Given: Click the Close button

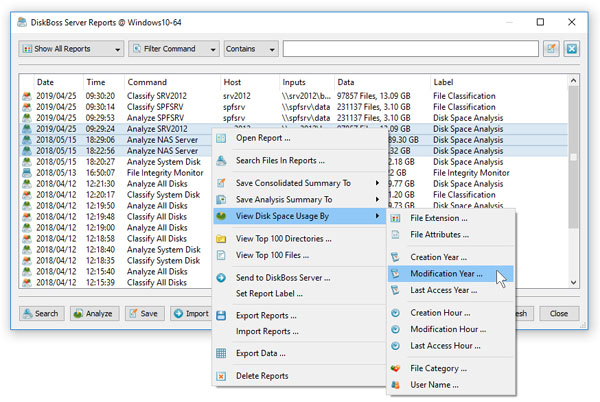Looking at the screenshot, I should point(559,314).
